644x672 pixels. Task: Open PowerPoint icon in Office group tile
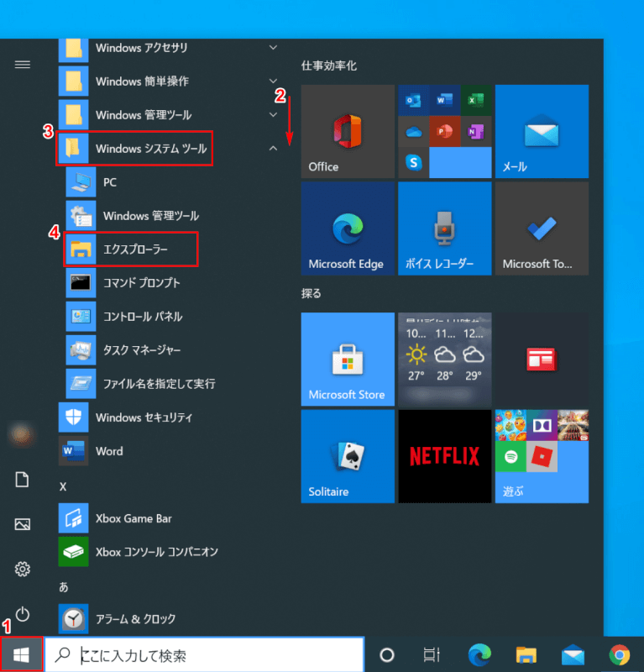point(445,132)
